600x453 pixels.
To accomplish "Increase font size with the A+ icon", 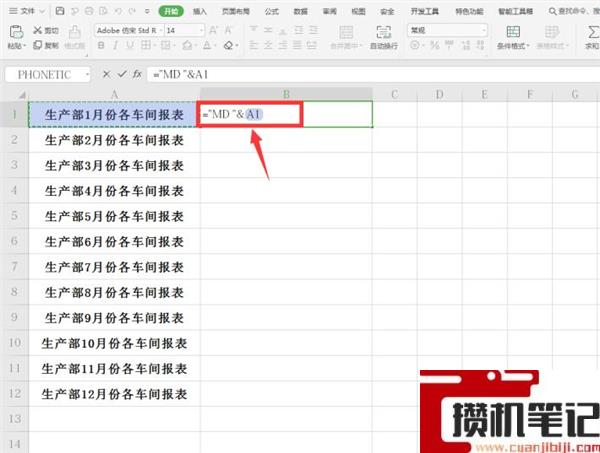I will pyautogui.click(x=214, y=30).
